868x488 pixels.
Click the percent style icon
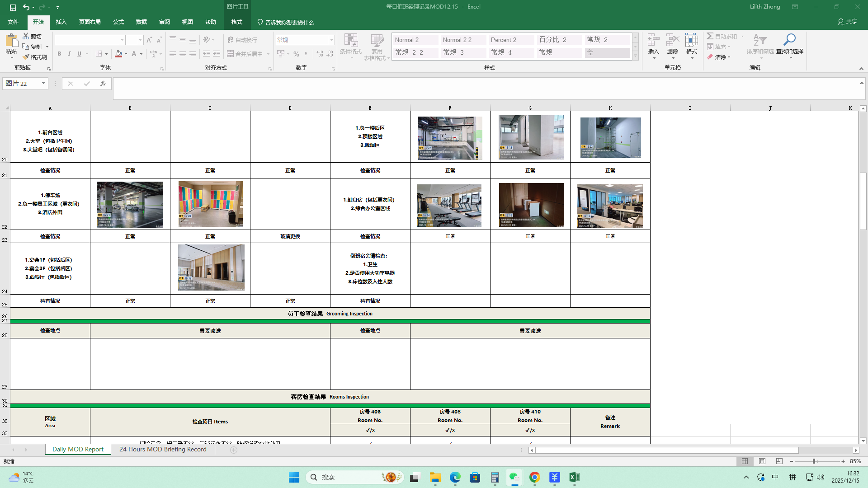click(x=296, y=54)
